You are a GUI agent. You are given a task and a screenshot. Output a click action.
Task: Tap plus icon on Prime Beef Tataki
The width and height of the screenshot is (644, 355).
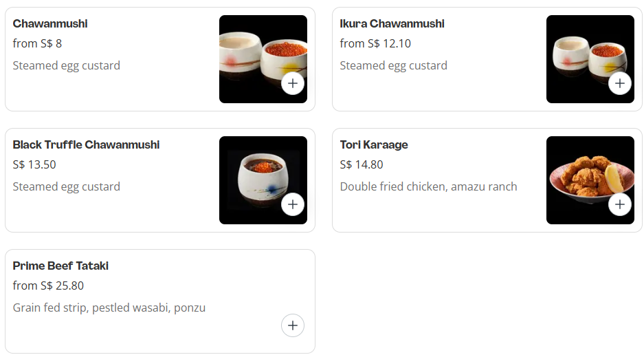pos(293,325)
